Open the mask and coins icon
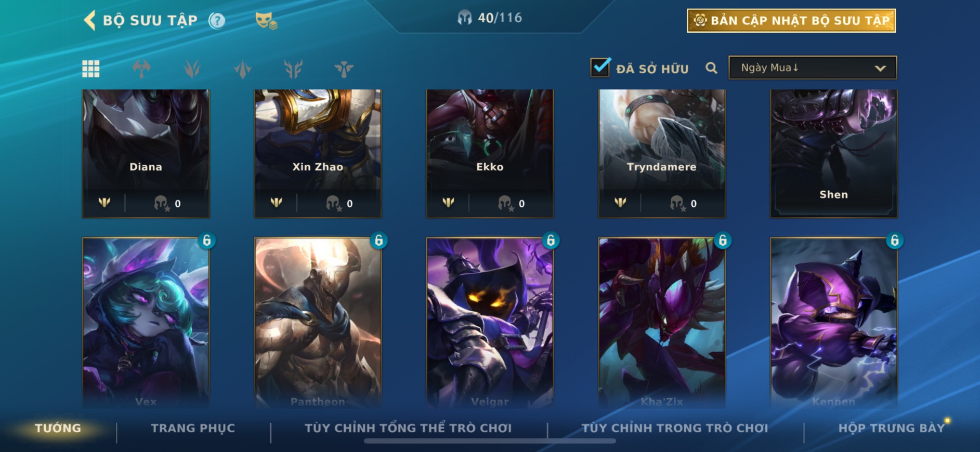The height and width of the screenshot is (452, 980). [x=266, y=21]
